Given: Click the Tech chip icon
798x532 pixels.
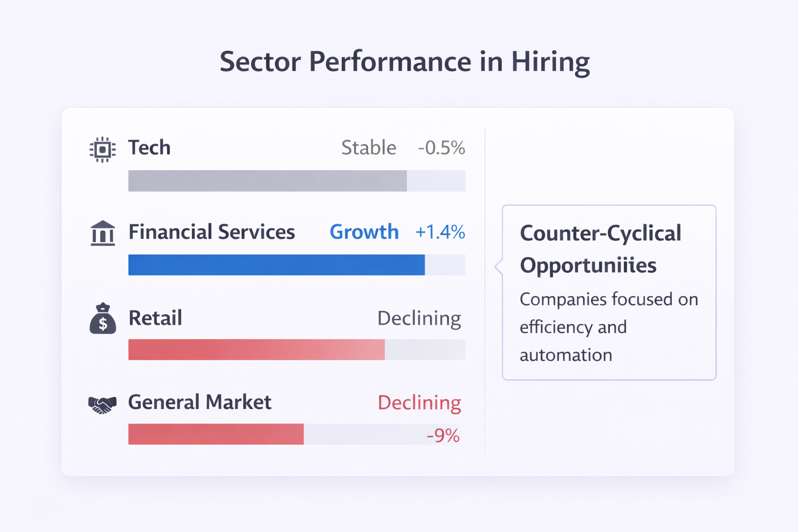Looking at the screenshot, I should 102,150.
